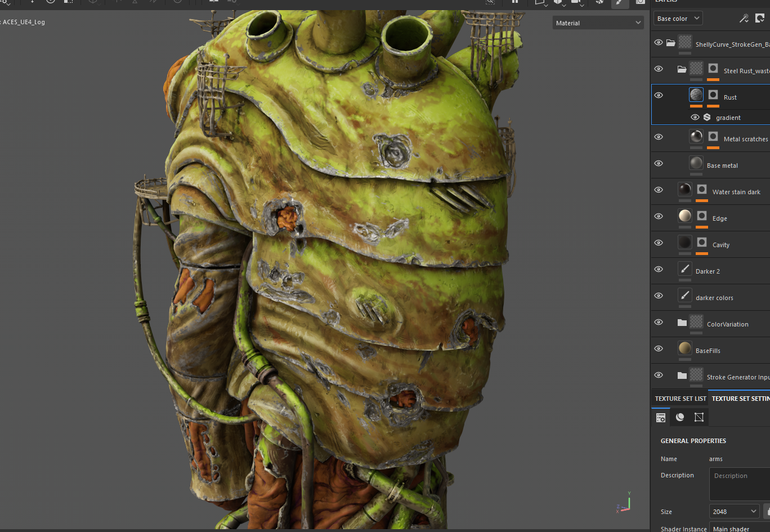Select the Rust layer material thumbnail

pyautogui.click(x=696, y=95)
